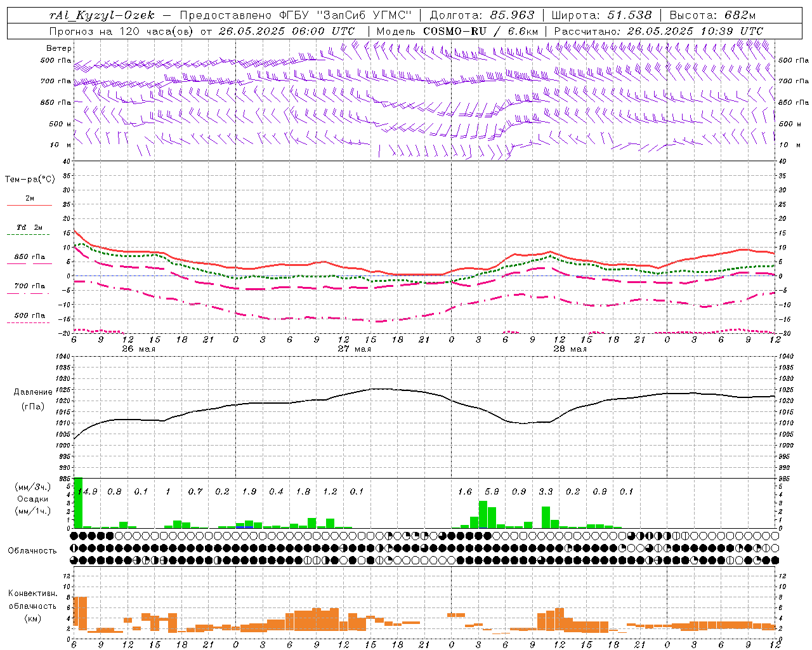Click the model label COSMO-RU / 6.6км

pos(481,31)
